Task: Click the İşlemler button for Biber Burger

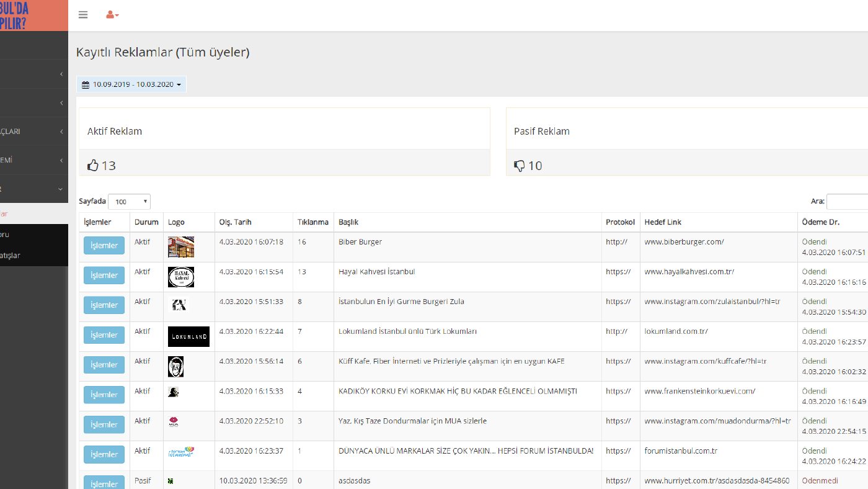Action: tap(104, 246)
